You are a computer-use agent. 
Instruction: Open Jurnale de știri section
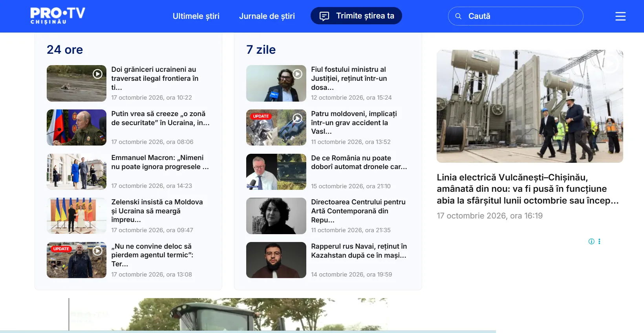coord(267,16)
